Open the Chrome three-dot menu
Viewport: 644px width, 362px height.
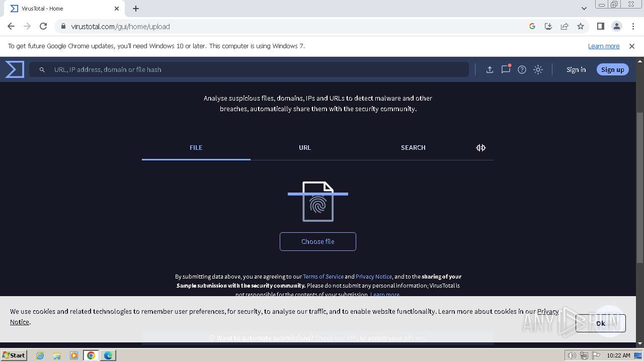[x=633, y=26]
